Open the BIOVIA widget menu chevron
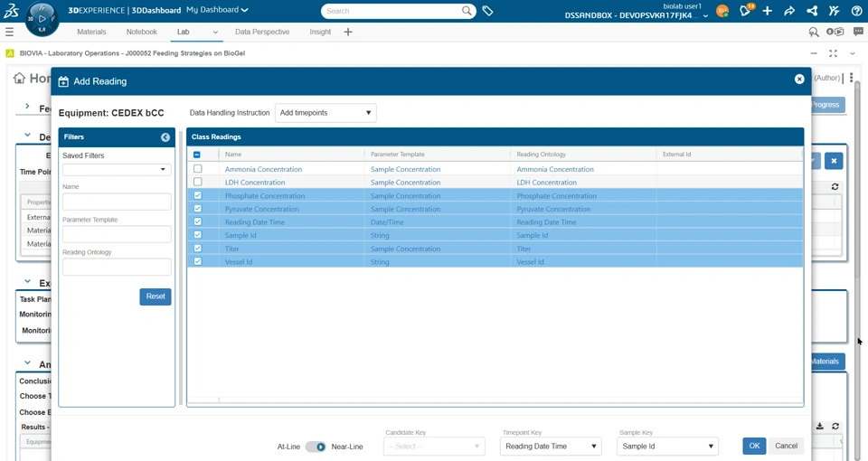This screenshot has height=461, width=868. (x=853, y=53)
